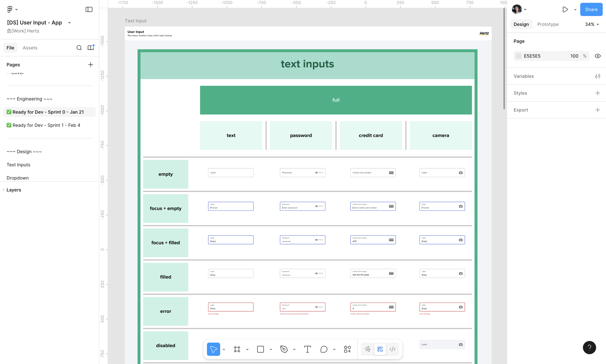Screen dimensions: 606x364
Task: Select the Rectangle shape tool
Action: 260,349
